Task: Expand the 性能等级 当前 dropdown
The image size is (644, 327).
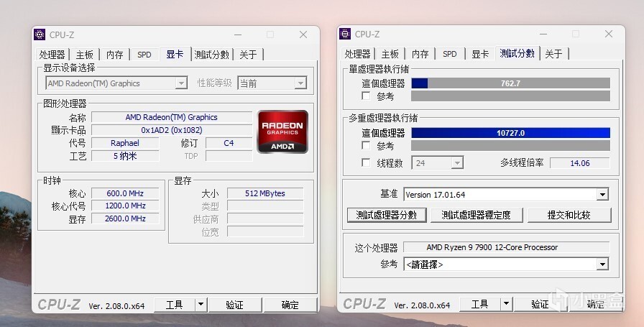Action: pos(300,83)
